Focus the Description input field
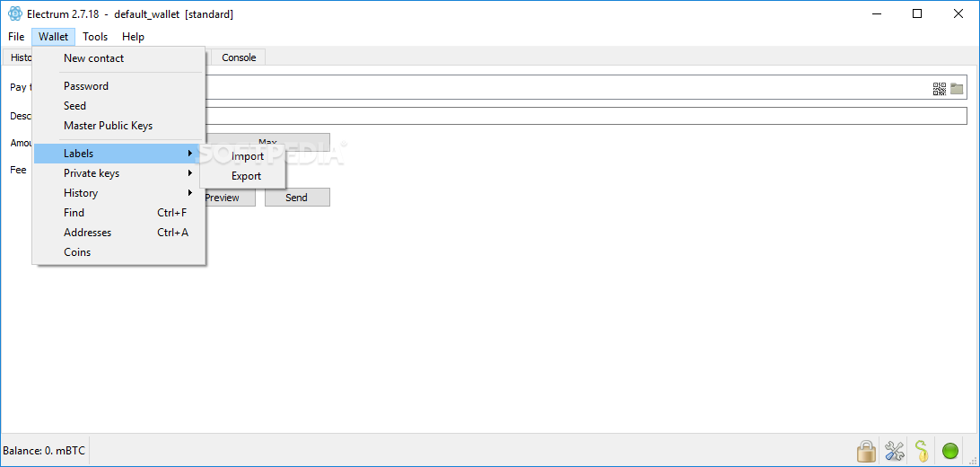Viewport: 980px width, 467px height. 586,116
